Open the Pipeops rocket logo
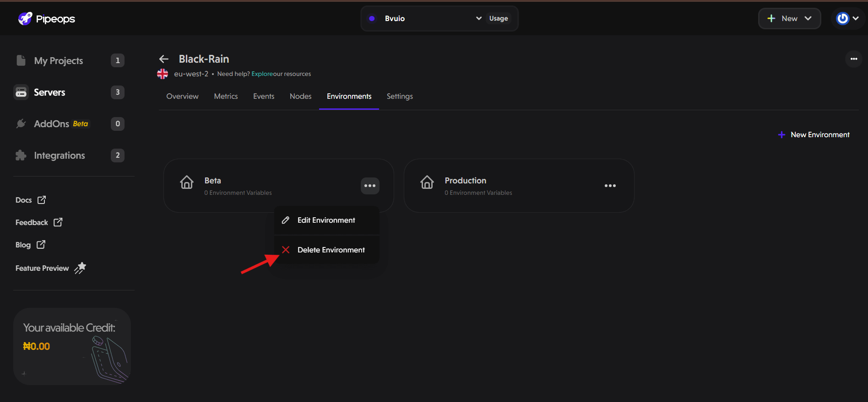Screen dimensions: 868x402 [x=25, y=19]
